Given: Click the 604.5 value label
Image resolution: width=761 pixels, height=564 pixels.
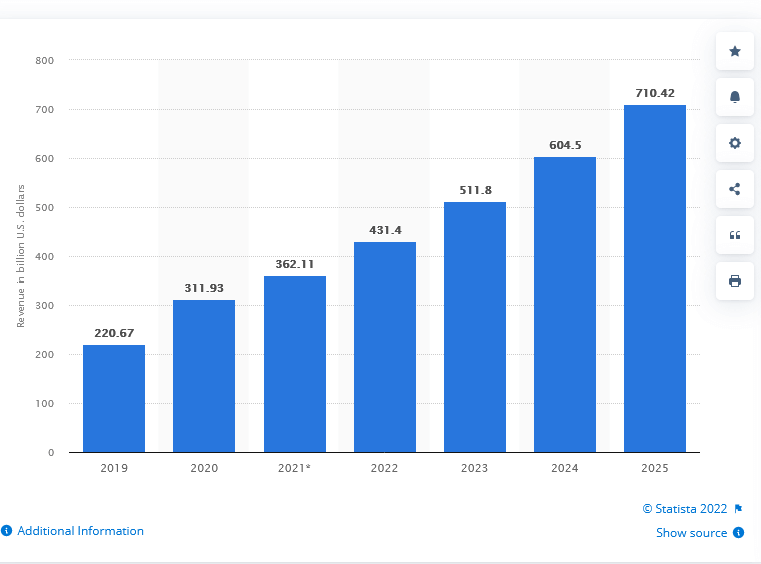Looking at the screenshot, I should point(565,145).
